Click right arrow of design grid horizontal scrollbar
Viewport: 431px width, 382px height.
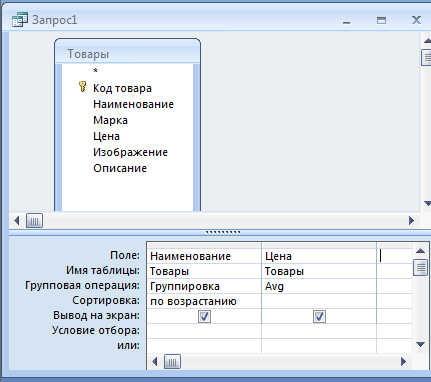click(x=404, y=362)
